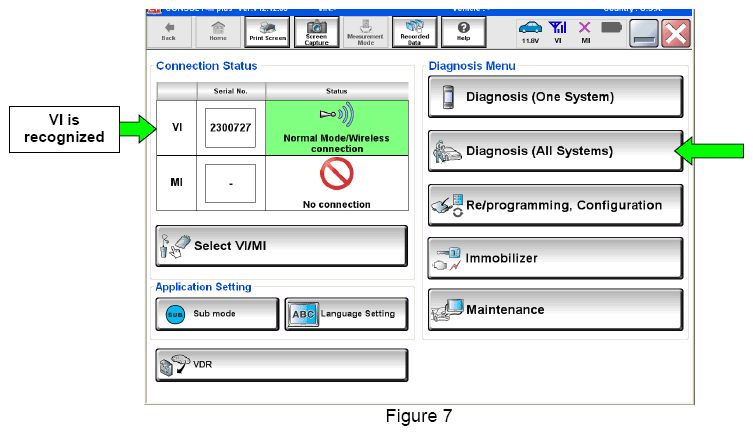Screen dimensions: 753x435
Task: Open Diagnosis (One System)
Action: 555,97
